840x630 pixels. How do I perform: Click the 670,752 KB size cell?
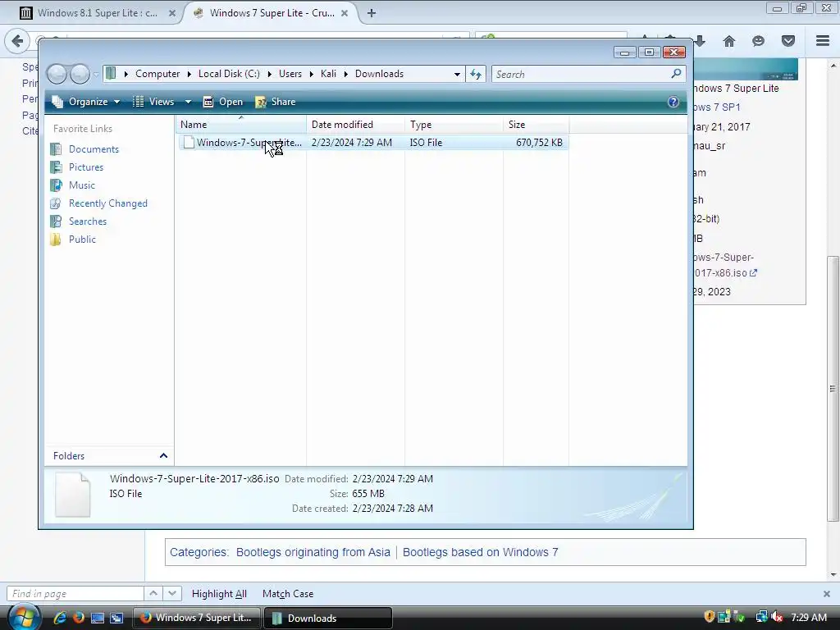539,143
